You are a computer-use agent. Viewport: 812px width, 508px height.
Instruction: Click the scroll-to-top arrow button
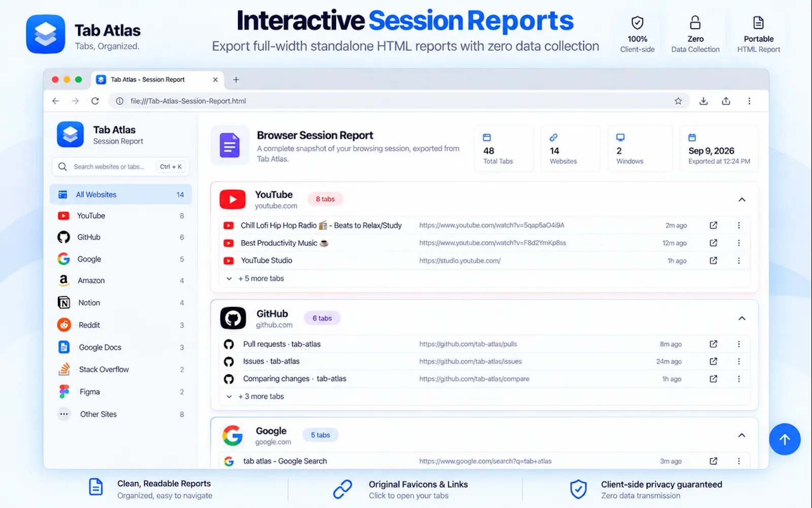point(785,439)
